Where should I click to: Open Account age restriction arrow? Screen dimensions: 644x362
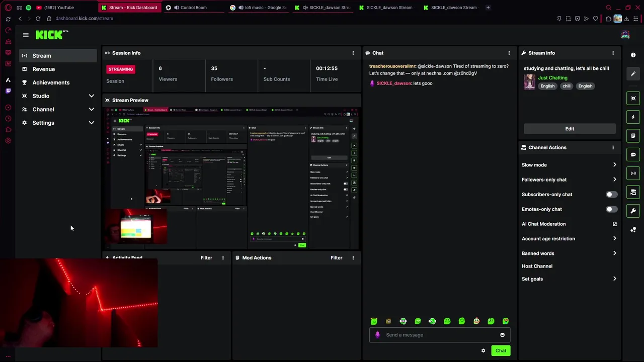click(614, 239)
